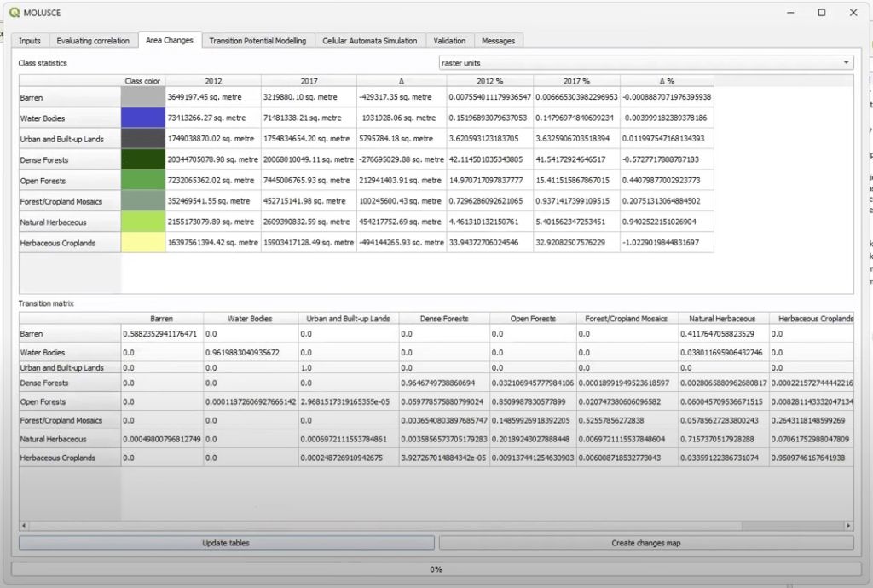This screenshot has width=873, height=588.
Task: Click transition cell 0.9619883040935672
Action: click(250, 352)
